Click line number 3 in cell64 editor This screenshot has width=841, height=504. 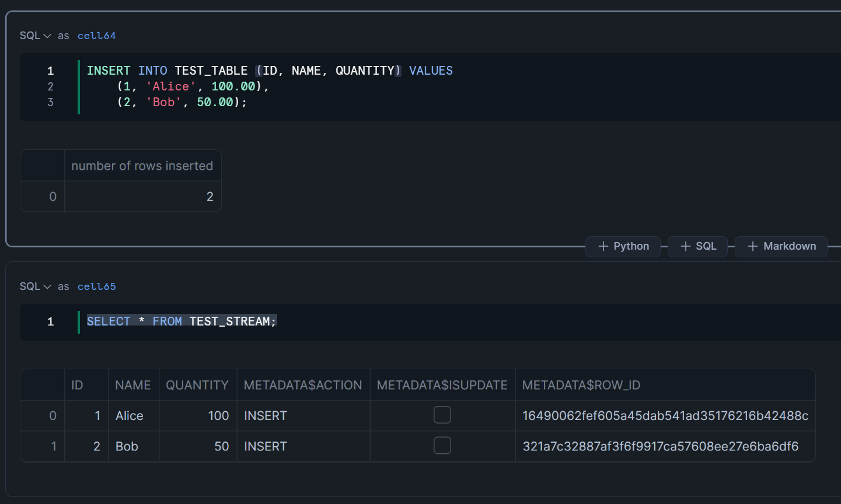pyautogui.click(x=51, y=102)
